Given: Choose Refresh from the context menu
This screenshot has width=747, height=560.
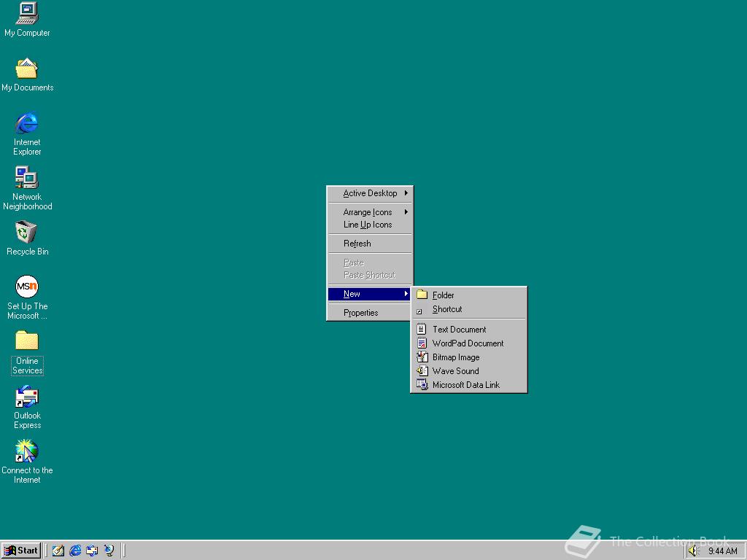Looking at the screenshot, I should 370,244.
